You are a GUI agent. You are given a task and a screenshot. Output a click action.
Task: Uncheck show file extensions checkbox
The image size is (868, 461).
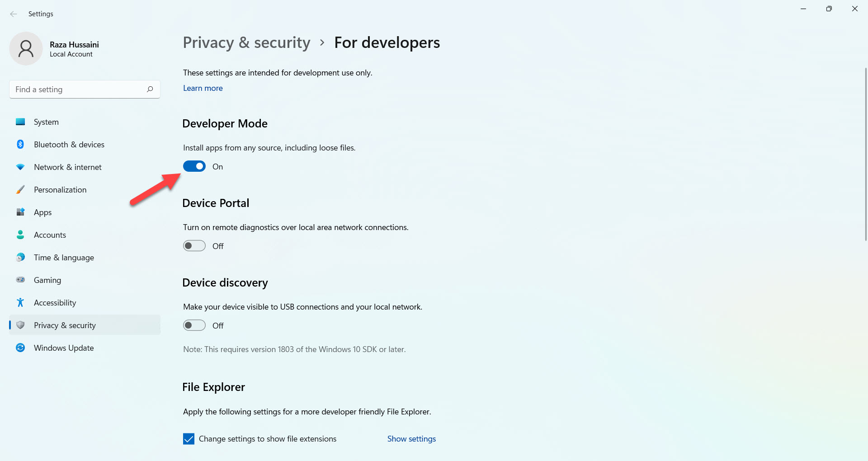(x=189, y=439)
